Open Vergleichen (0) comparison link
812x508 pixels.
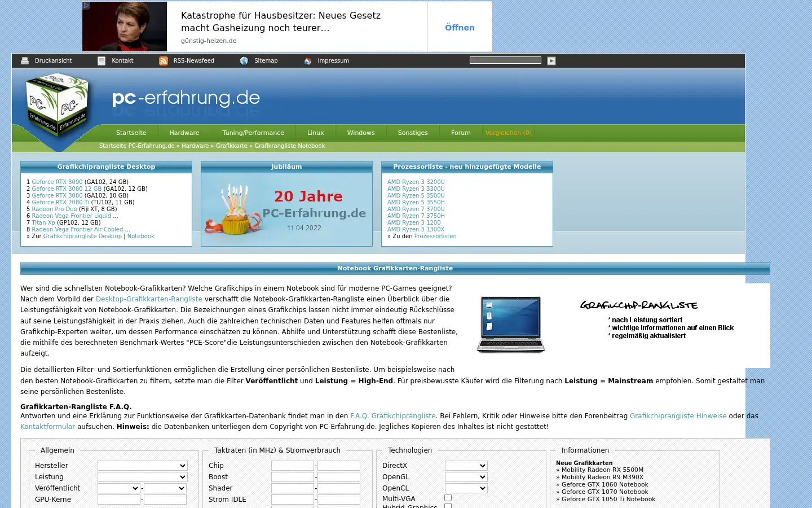point(509,133)
